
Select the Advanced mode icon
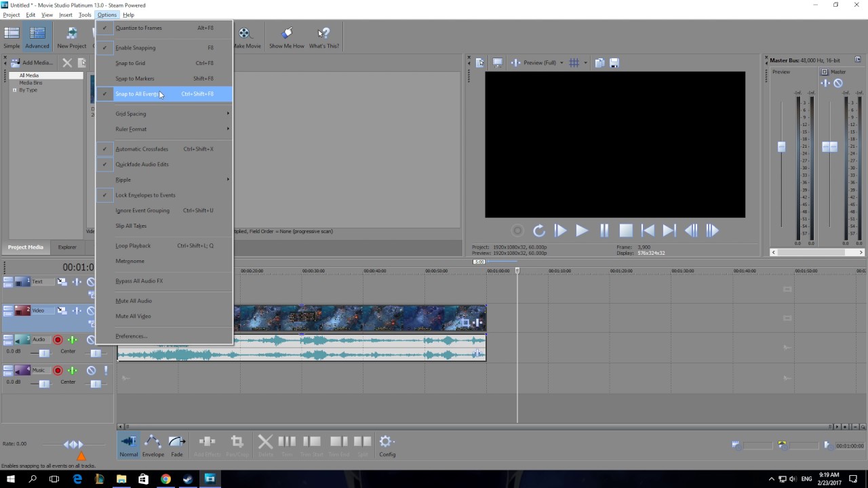(x=37, y=37)
